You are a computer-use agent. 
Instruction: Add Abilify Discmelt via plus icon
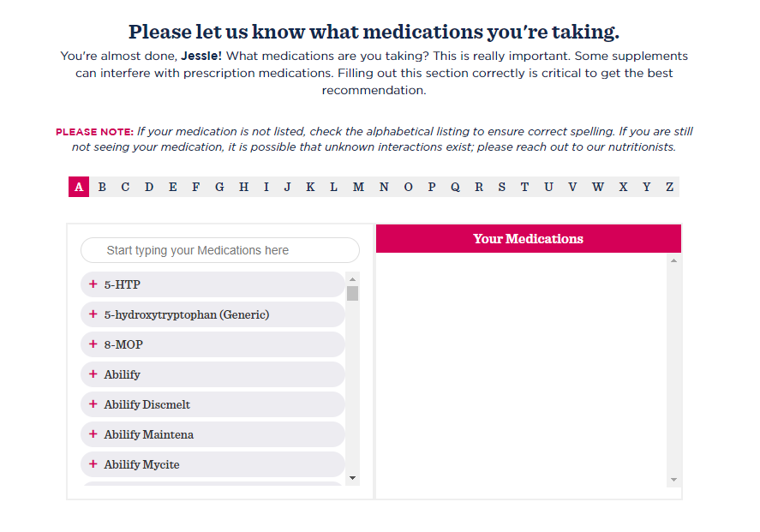pyautogui.click(x=93, y=404)
